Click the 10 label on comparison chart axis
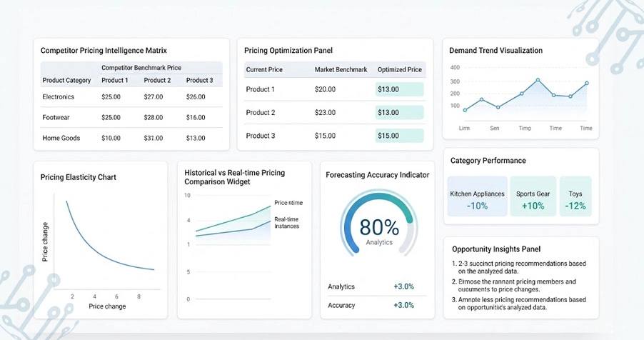This screenshot has width=644, height=340. (x=187, y=195)
